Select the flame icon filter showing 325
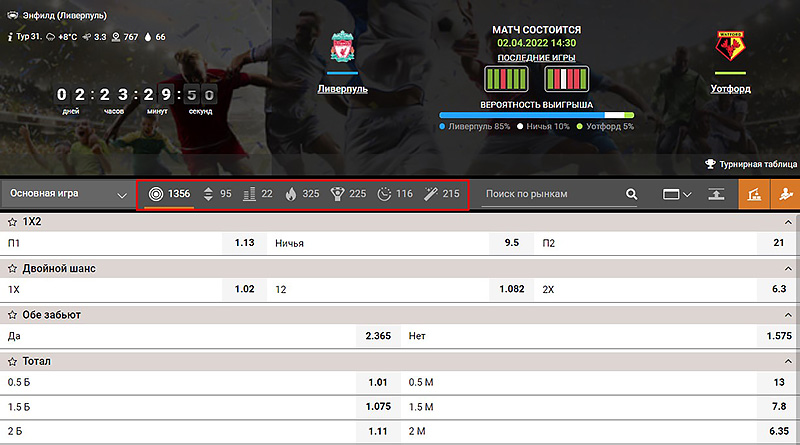The height and width of the screenshot is (445, 800). click(303, 194)
